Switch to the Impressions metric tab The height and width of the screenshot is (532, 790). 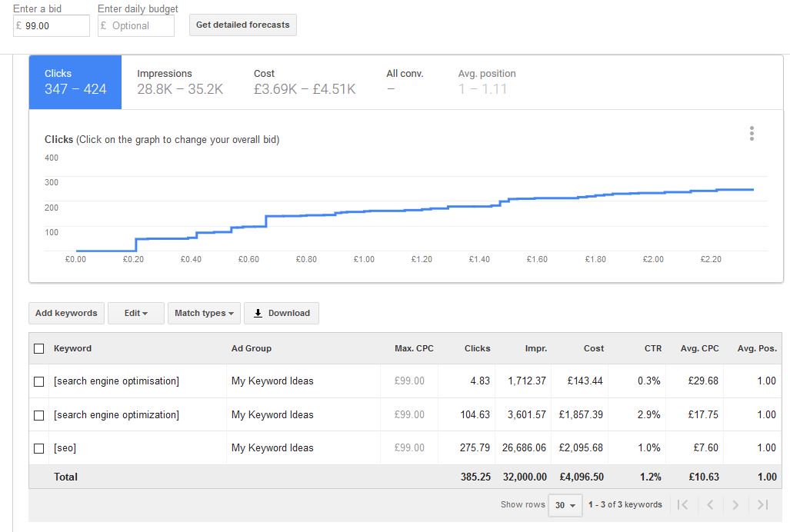[x=180, y=82]
